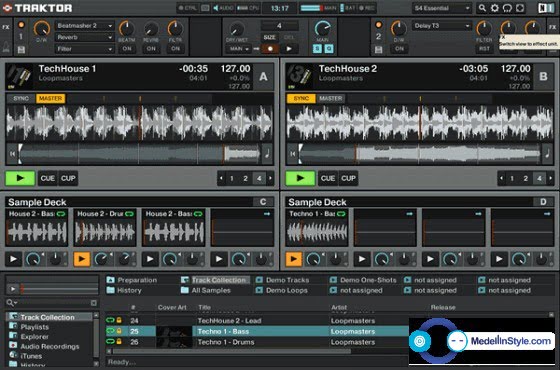Select iTunes in browser tree
This screenshot has width=560, height=370.
pos(31,356)
